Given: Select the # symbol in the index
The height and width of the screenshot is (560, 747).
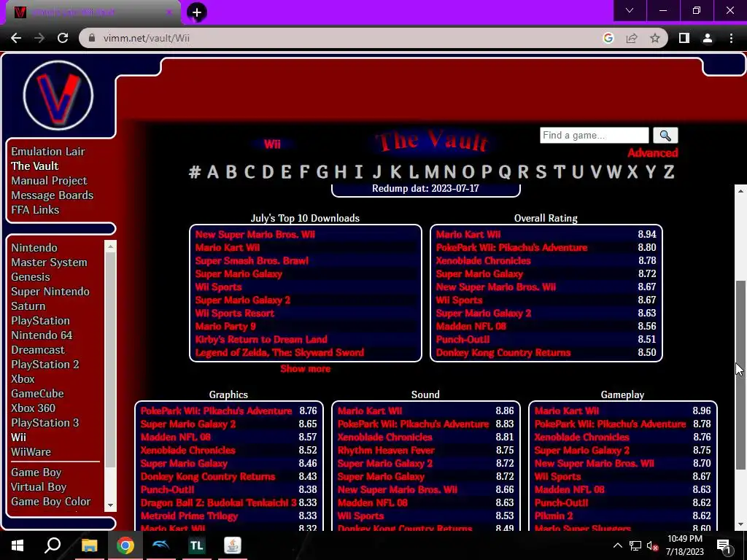Looking at the screenshot, I should tap(194, 171).
